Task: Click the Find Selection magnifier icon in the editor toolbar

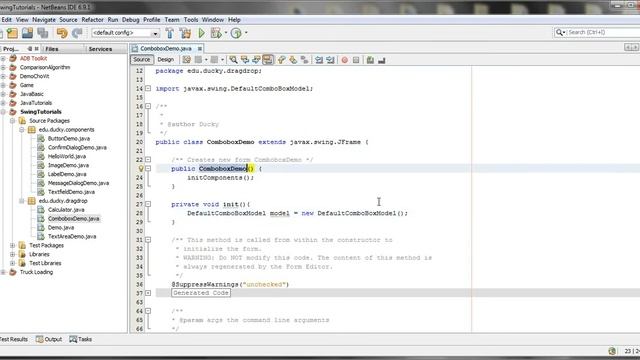Action: click(233, 60)
